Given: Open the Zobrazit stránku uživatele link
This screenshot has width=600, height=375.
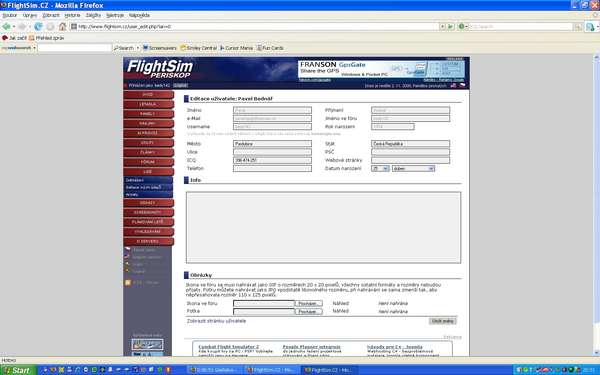Looking at the screenshot, I should [216, 321].
